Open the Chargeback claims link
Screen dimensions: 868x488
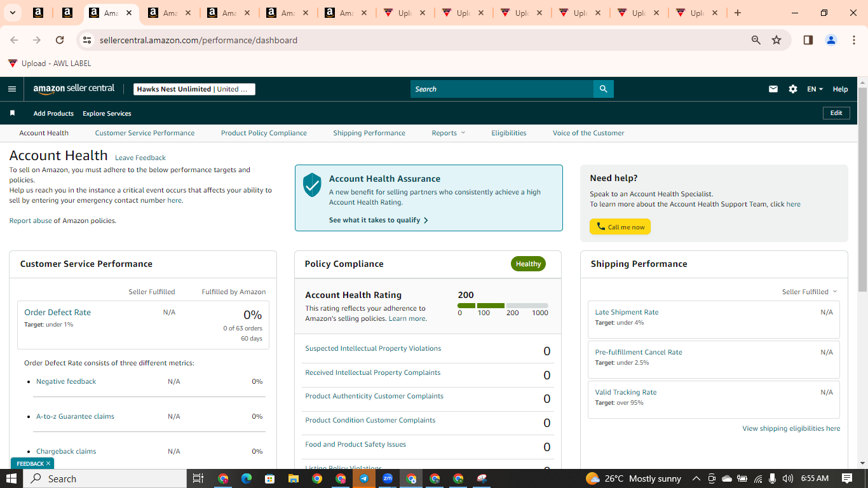[66, 451]
